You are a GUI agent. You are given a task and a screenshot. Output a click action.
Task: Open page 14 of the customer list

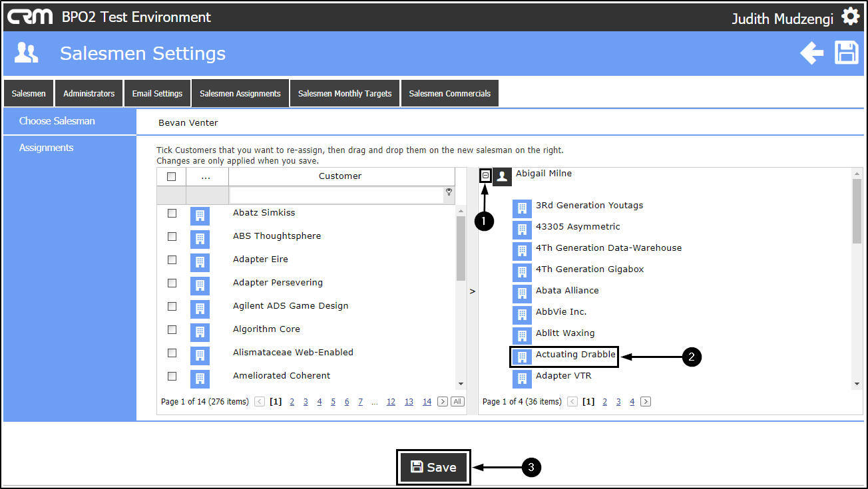[427, 402]
